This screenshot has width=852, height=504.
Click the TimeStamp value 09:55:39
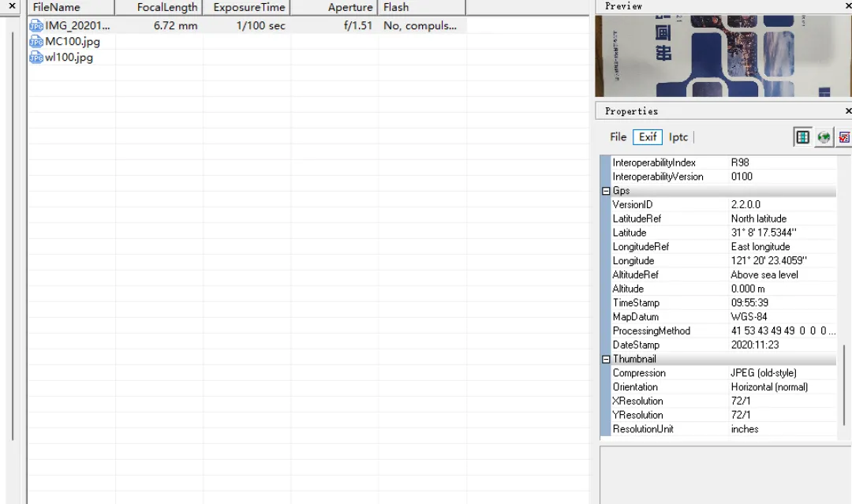(749, 303)
